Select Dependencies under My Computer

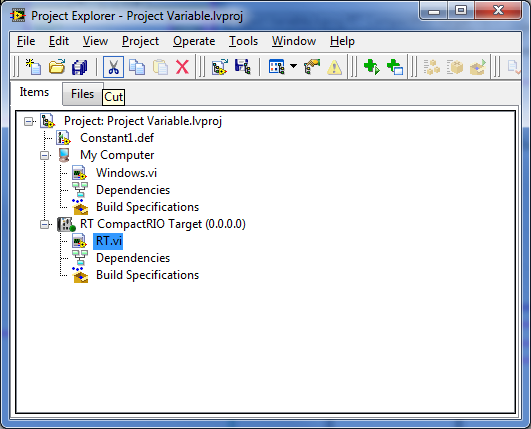pos(133,190)
